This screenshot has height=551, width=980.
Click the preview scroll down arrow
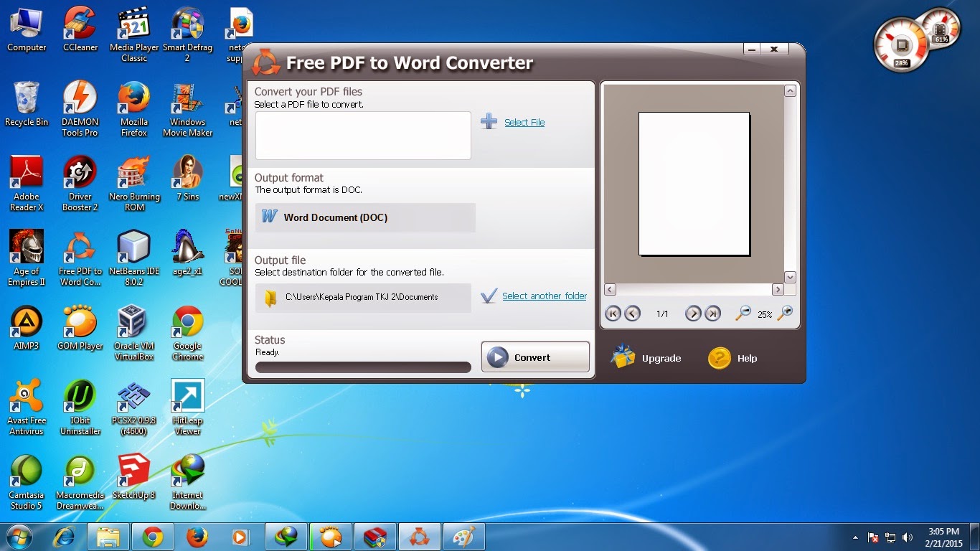[790, 277]
